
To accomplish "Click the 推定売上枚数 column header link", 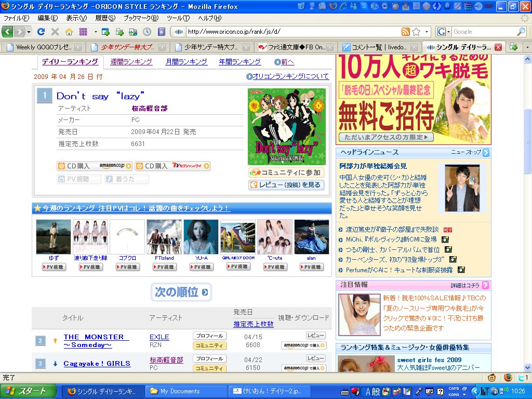I will coord(254,324).
